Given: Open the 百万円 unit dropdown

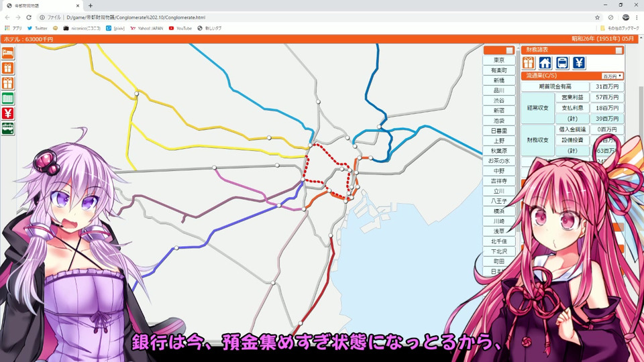Looking at the screenshot, I should point(612,76).
